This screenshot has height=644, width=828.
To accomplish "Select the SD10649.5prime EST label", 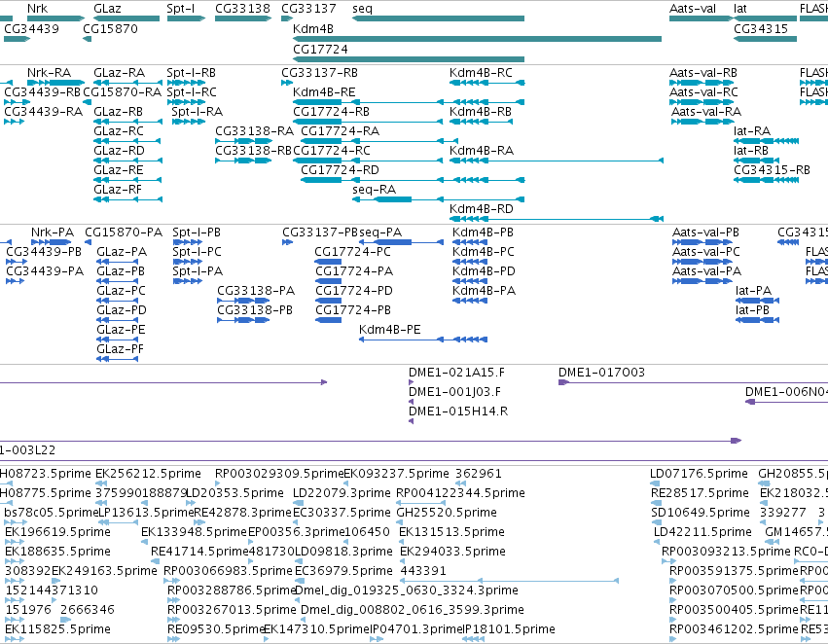I will 701,513.
